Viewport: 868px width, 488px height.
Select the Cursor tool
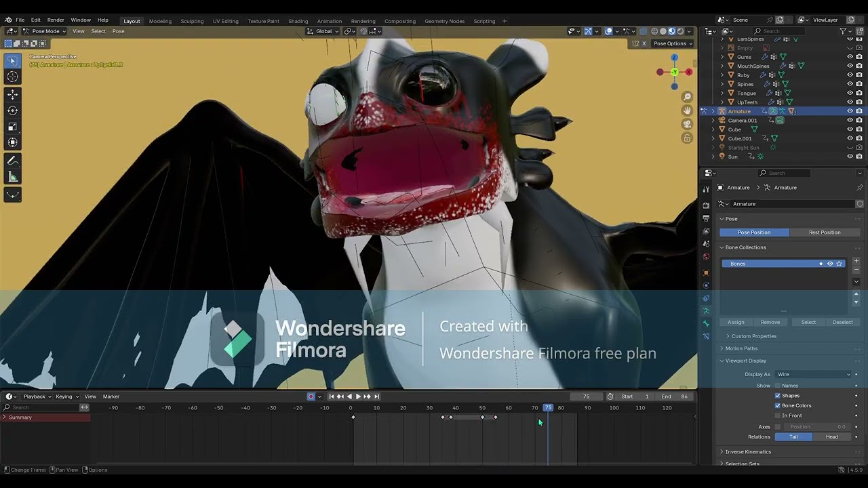pos(12,77)
